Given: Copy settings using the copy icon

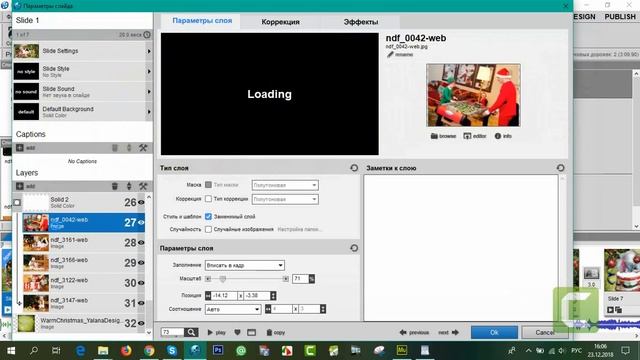Looking at the screenshot, I should pos(269,332).
